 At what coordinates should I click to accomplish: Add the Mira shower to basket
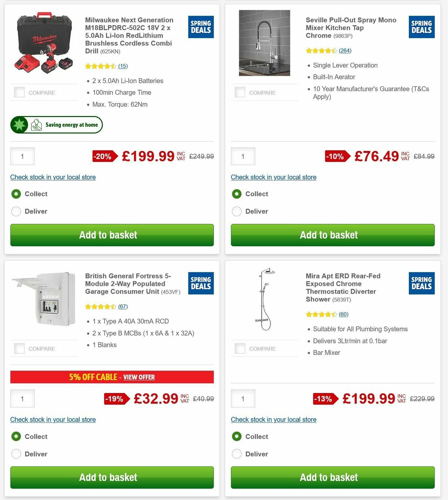point(329,477)
